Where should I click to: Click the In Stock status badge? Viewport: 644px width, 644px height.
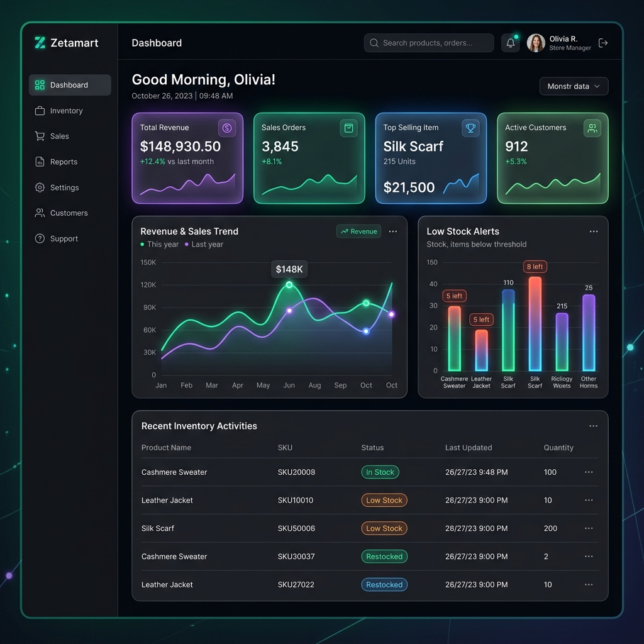380,472
